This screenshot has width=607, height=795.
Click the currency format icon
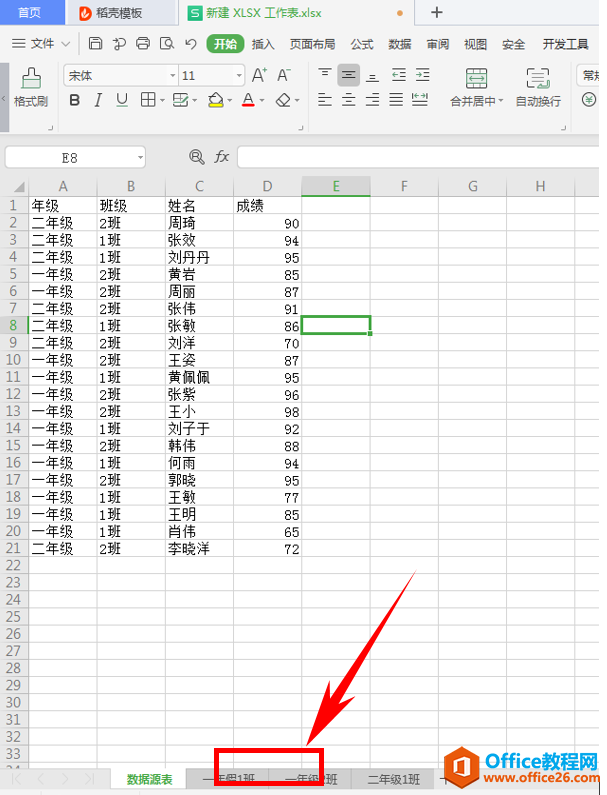tap(588, 99)
